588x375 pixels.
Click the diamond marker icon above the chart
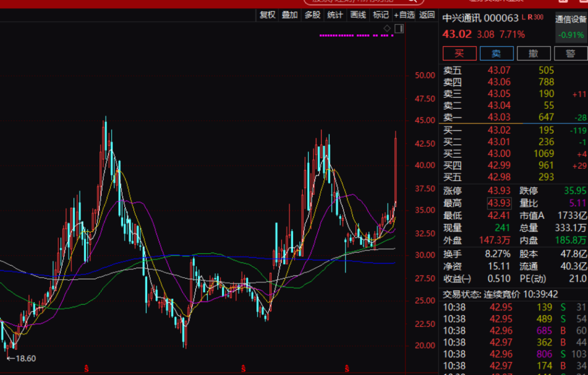point(387,28)
